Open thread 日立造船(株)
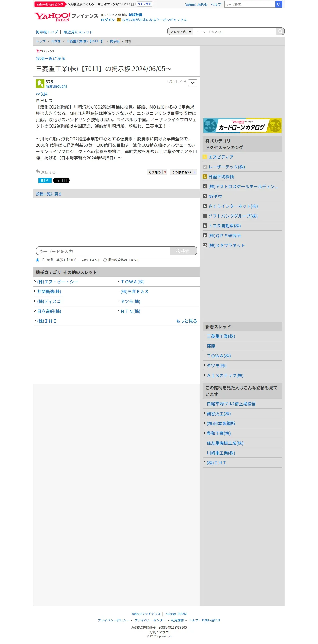Viewport: 318px width, 644px height. pyautogui.click(x=49, y=311)
